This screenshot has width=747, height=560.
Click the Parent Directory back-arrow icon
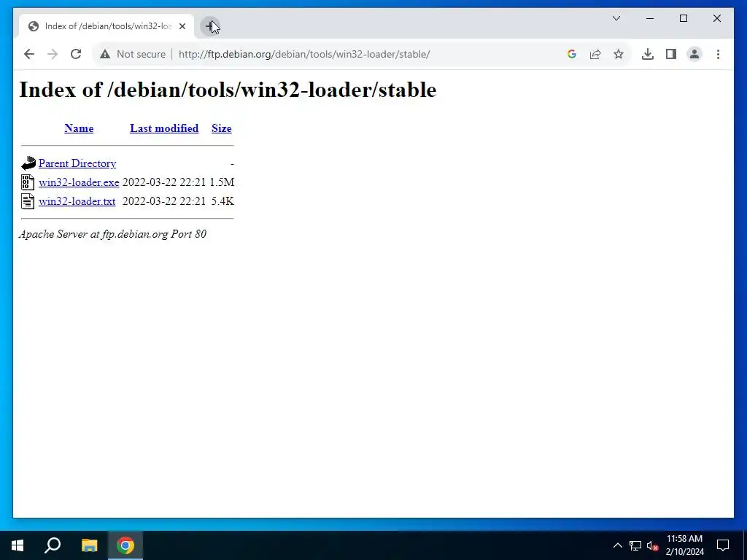click(28, 163)
